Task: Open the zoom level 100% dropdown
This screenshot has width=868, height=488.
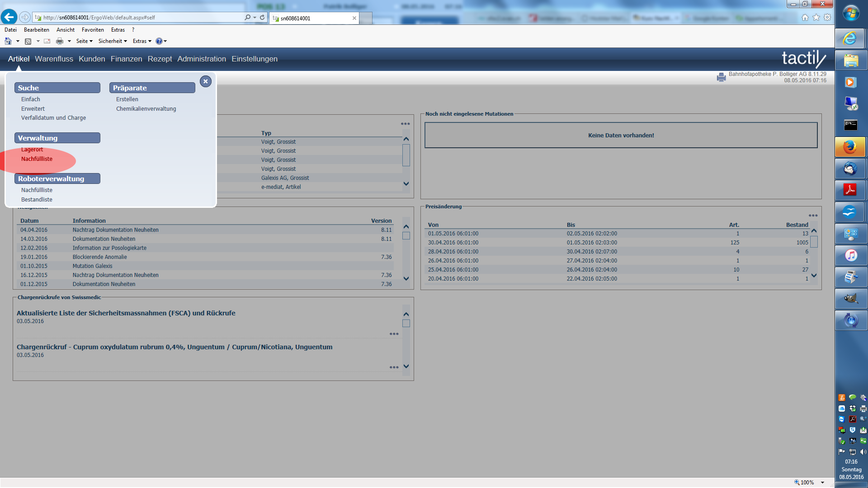Action: [x=822, y=482]
